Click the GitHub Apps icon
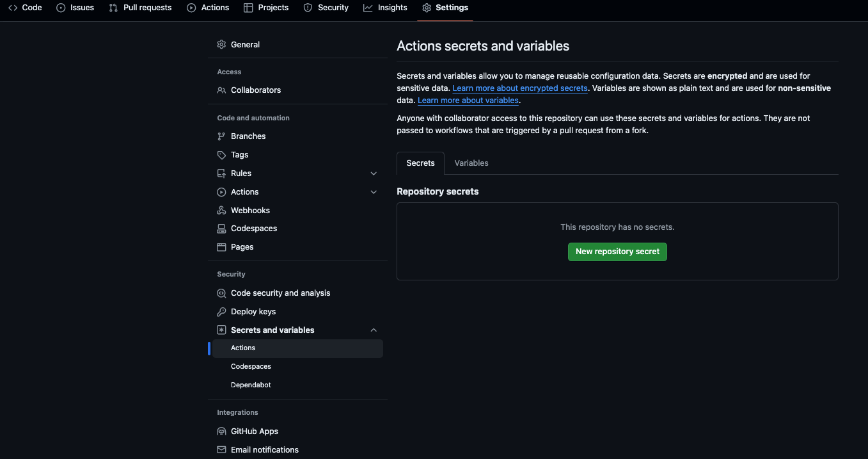The width and height of the screenshot is (868, 459). [x=221, y=431]
